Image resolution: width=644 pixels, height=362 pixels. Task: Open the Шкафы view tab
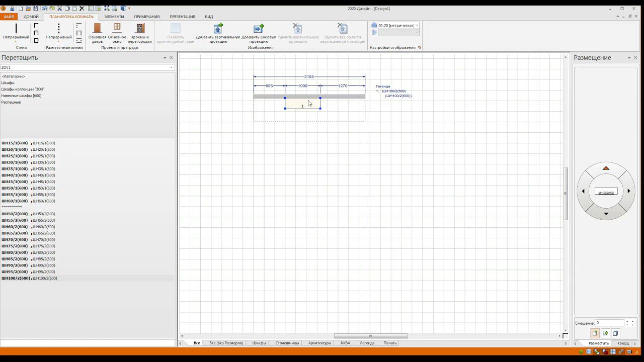[x=259, y=343]
